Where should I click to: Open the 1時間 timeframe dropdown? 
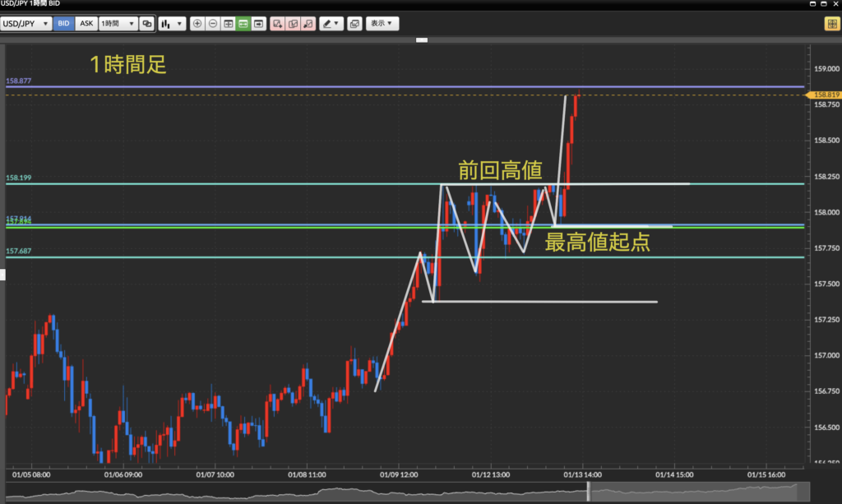(x=118, y=24)
